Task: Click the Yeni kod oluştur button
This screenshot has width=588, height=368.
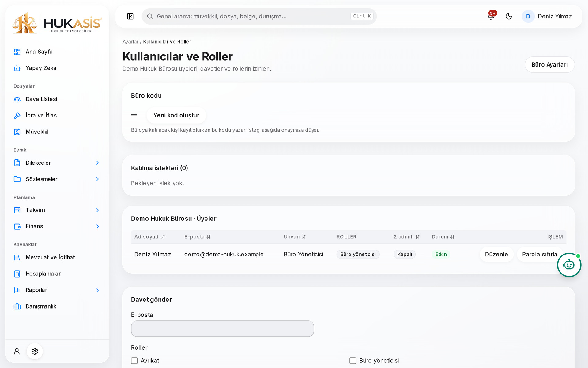Action: (x=176, y=115)
